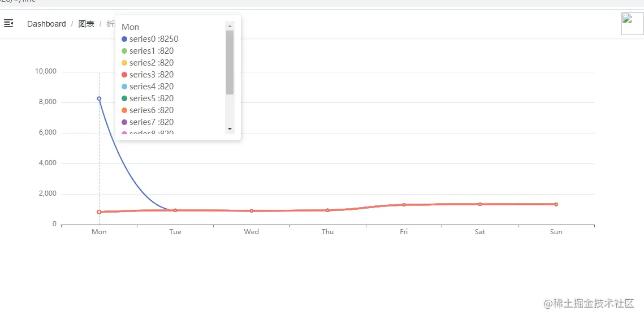
Task: Click the light green series1 dot
Action: tap(124, 51)
